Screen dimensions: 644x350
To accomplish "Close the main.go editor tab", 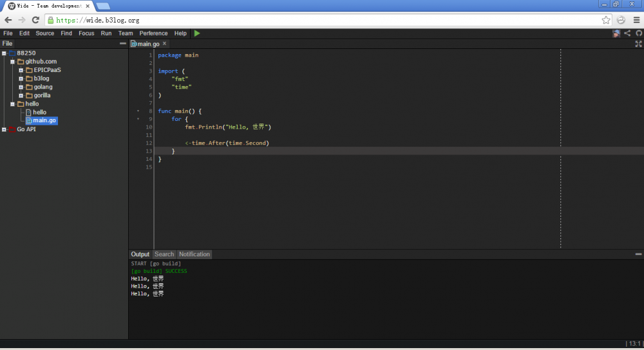I will pyautogui.click(x=164, y=44).
